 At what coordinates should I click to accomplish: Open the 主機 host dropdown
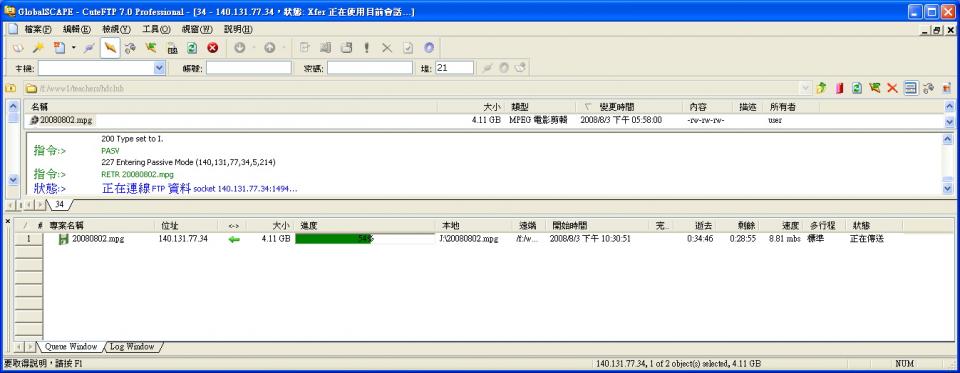click(x=159, y=68)
